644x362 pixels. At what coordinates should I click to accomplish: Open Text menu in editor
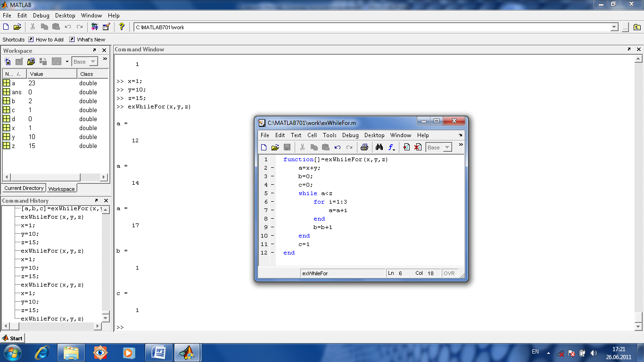[x=296, y=135]
